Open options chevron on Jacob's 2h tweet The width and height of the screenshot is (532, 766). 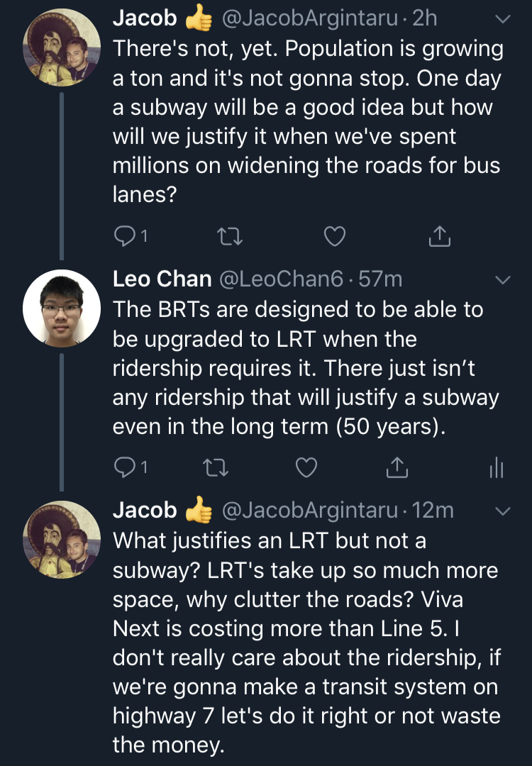(x=501, y=21)
